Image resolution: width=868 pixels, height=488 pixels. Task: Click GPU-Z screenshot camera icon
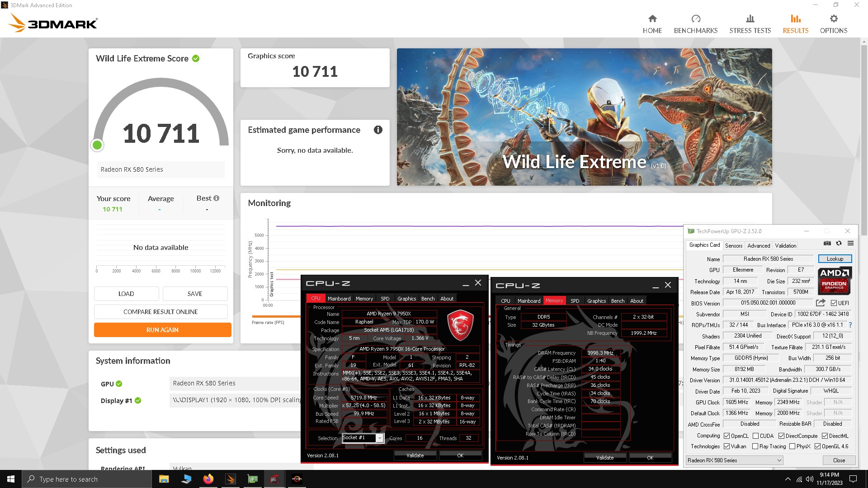(827, 244)
